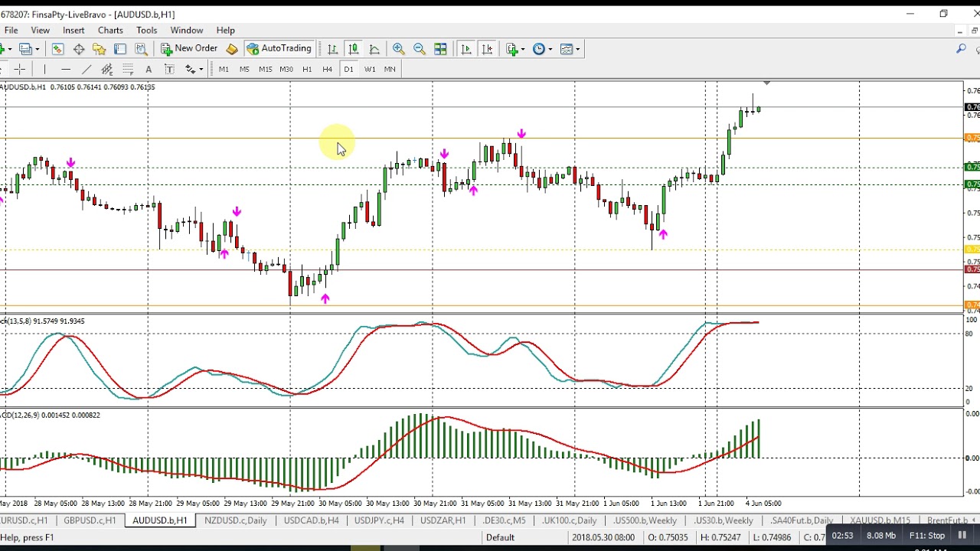Select the equidistant channel tool
The height and width of the screenshot is (551, 980).
coord(107,70)
